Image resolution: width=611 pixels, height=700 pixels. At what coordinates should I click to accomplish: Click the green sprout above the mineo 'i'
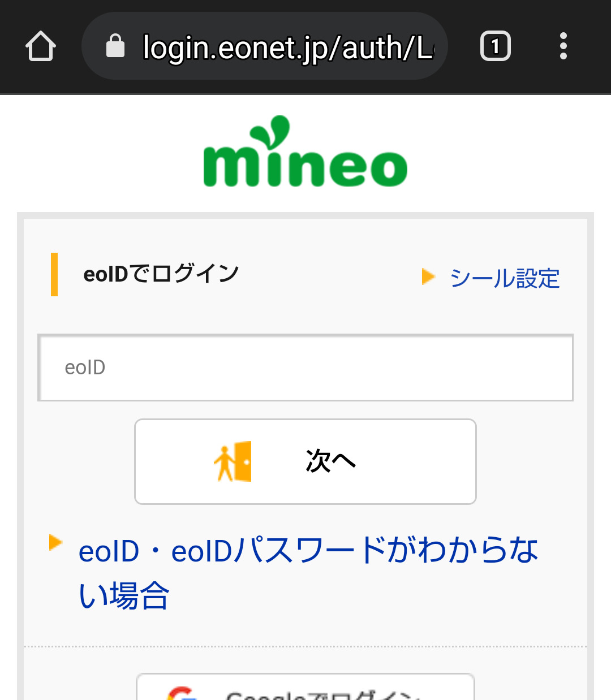tap(272, 131)
